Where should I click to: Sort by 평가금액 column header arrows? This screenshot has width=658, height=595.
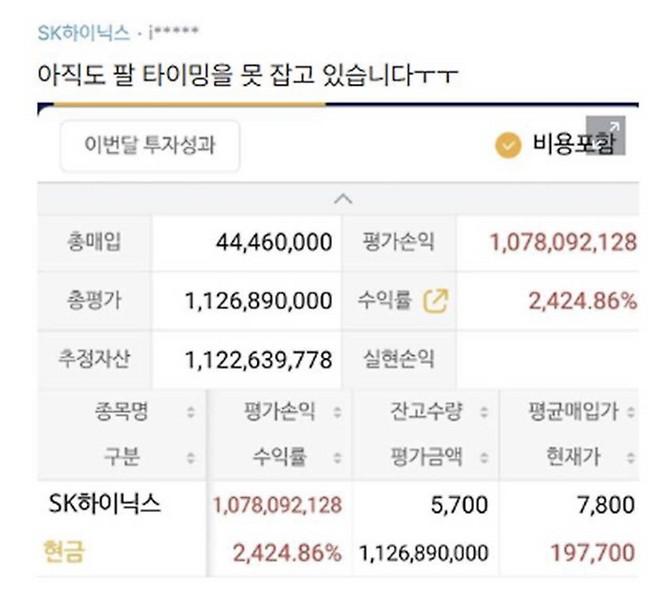click(484, 457)
